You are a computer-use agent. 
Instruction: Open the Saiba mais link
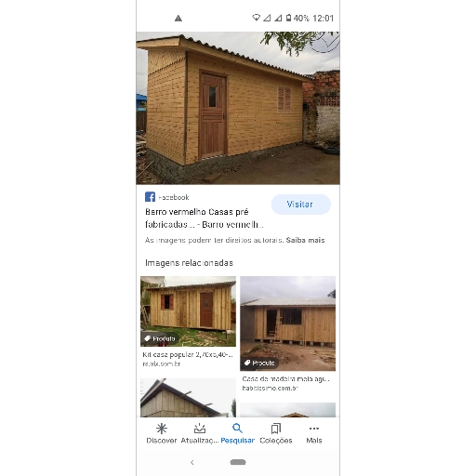click(305, 240)
